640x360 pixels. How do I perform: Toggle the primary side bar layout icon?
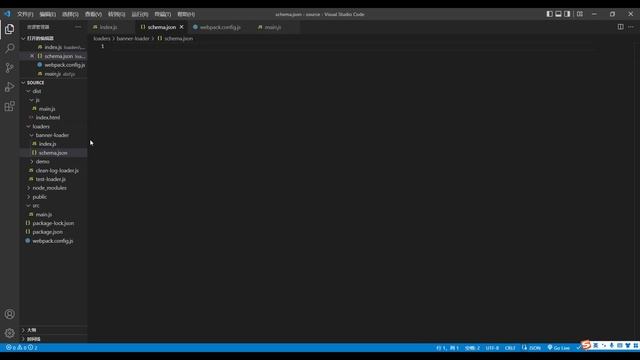click(x=549, y=14)
